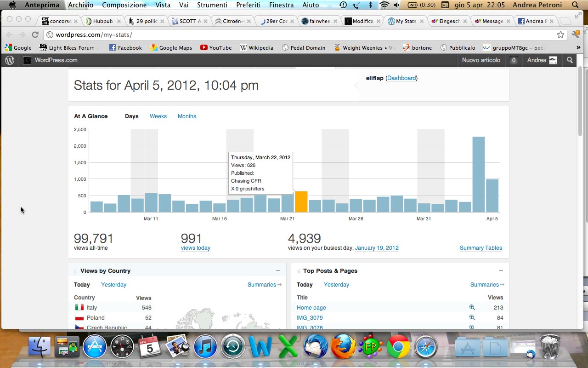The width and height of the screenshot is (588, 368).
Task: Click the Nuovo articolo button
Action: (481, 60)
